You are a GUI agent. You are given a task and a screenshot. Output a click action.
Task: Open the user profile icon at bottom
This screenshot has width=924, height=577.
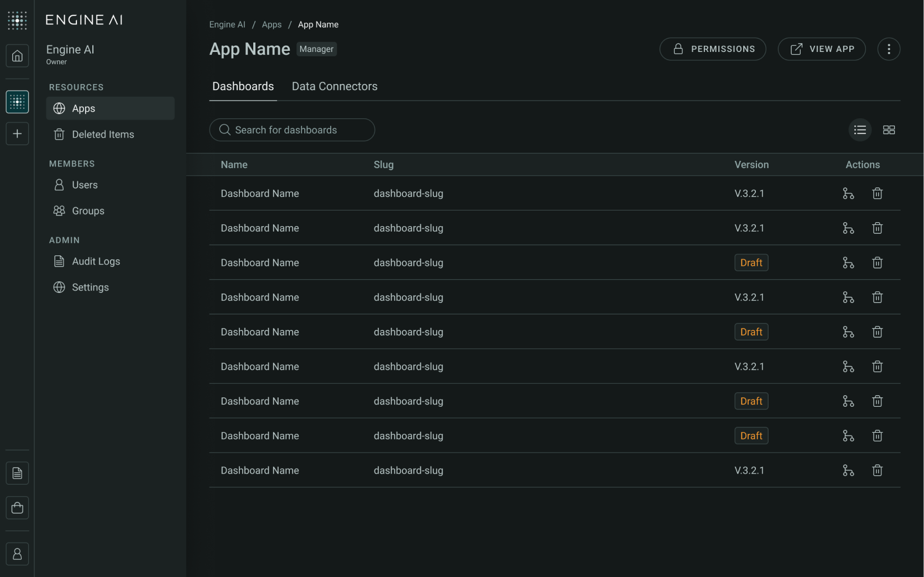click(17, 554)
